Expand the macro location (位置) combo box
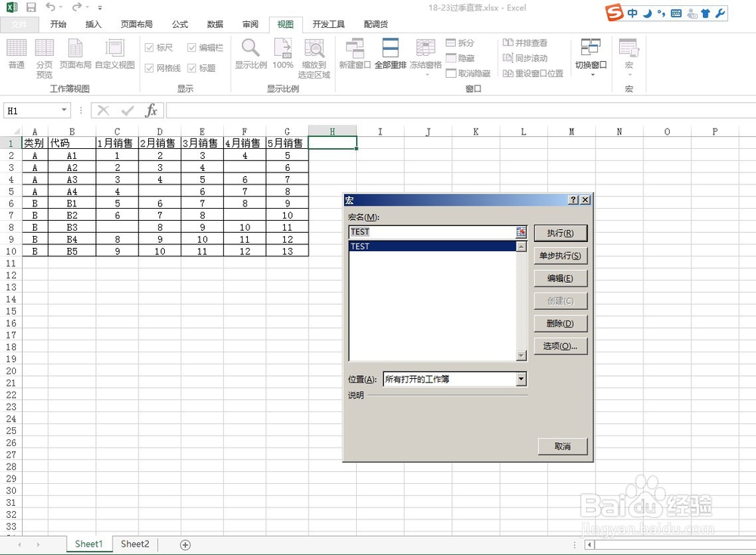 (521, 379)
